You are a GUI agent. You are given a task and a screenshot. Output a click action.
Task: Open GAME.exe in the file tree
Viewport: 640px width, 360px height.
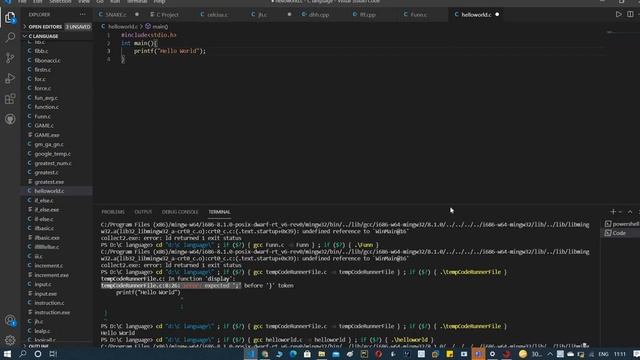(x=47, y=135)
